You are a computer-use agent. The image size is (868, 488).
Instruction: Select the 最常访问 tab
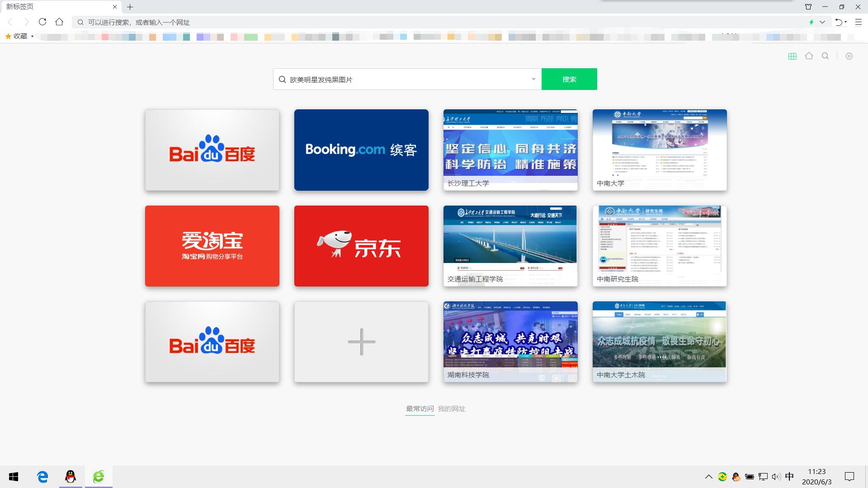coord(420,408)
